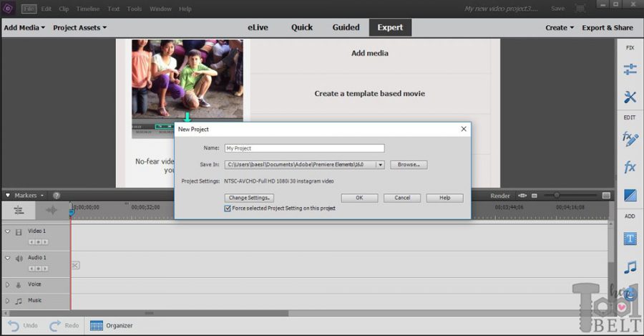Open the Adjust panel sliders icon

[630, 69]
